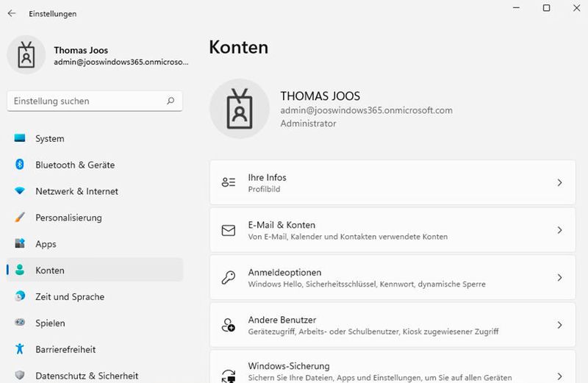This screenshot has width=588, height=383.
Task: Click the small sidebar profile badge picture
Action: (x=26, y=55)
